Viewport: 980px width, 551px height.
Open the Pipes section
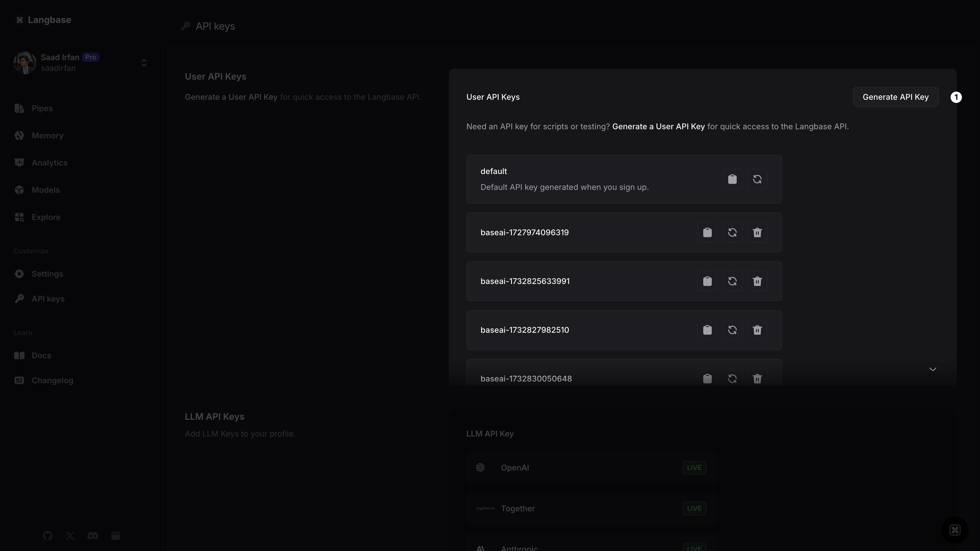tap(42, 108)
